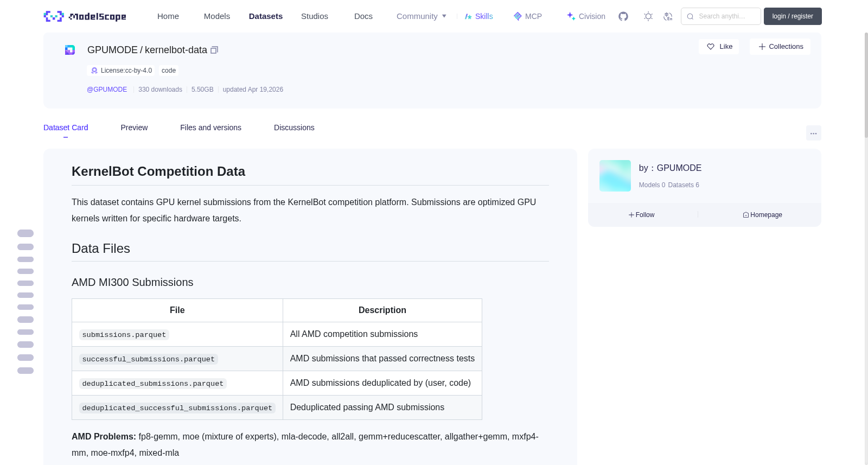Click the Models 0 count
Viewport: 868px width, 465px height.
(652, 185)
